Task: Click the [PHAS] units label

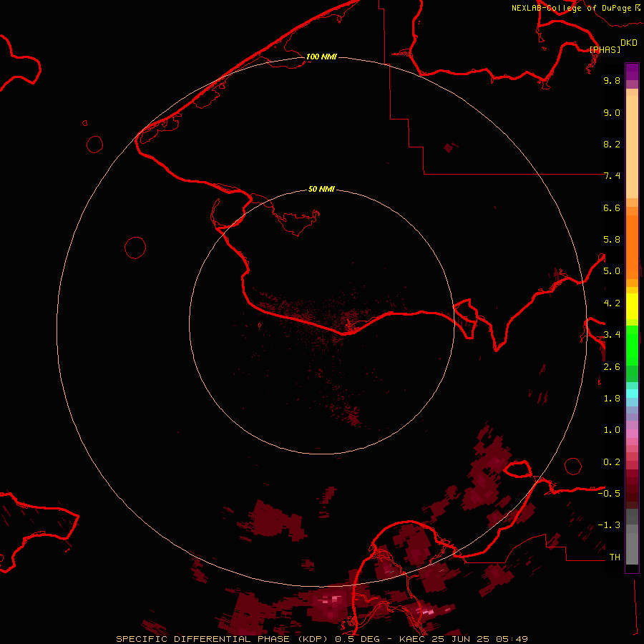Action: 605,49
